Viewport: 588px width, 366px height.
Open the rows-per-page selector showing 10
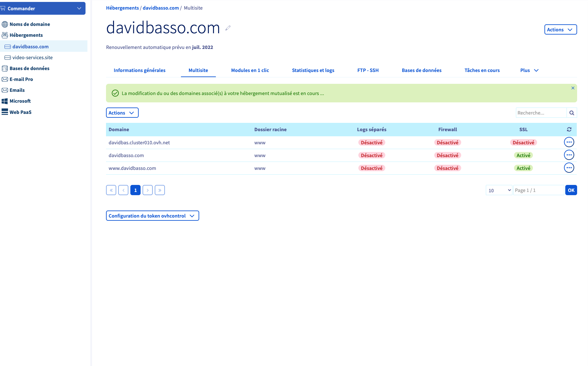point(499,190)
